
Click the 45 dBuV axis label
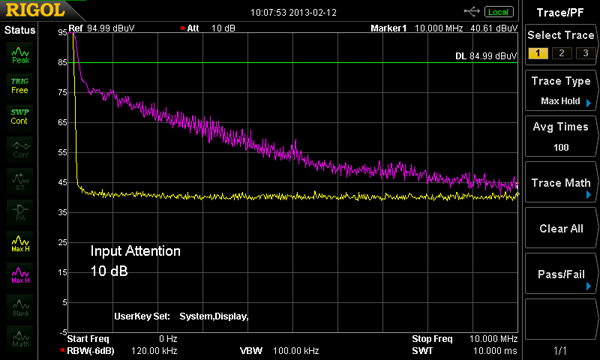click(x=62, y=182)
